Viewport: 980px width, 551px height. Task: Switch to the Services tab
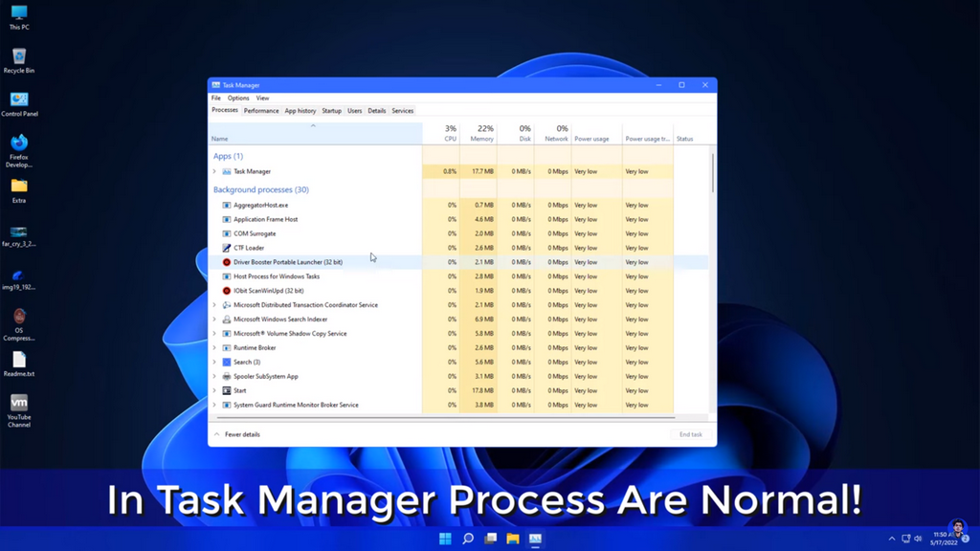(x=403, y=111)
